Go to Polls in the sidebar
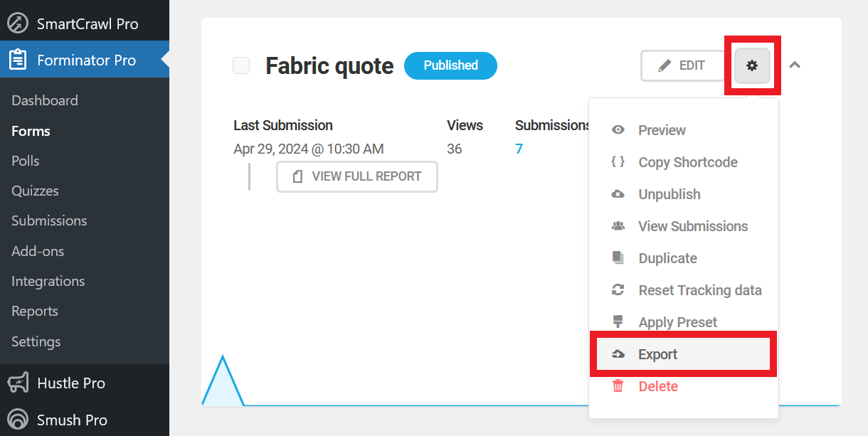The image size is (868, 436). tap(25, 161)
